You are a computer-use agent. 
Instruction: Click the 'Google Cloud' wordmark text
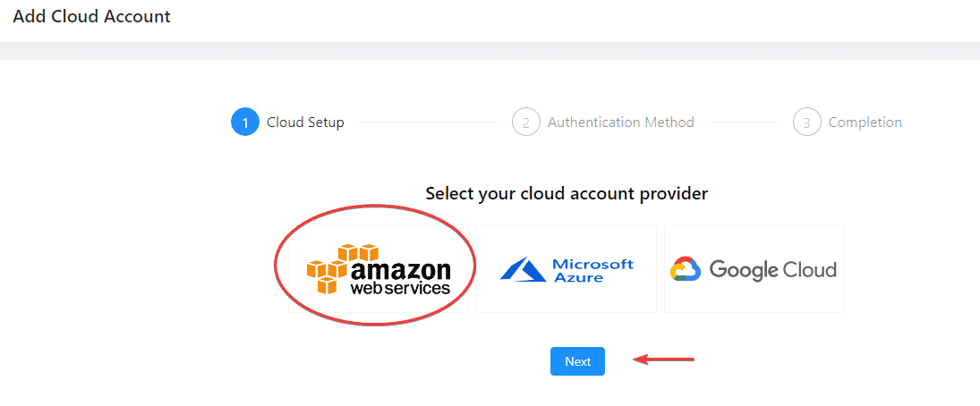point(772,270)
